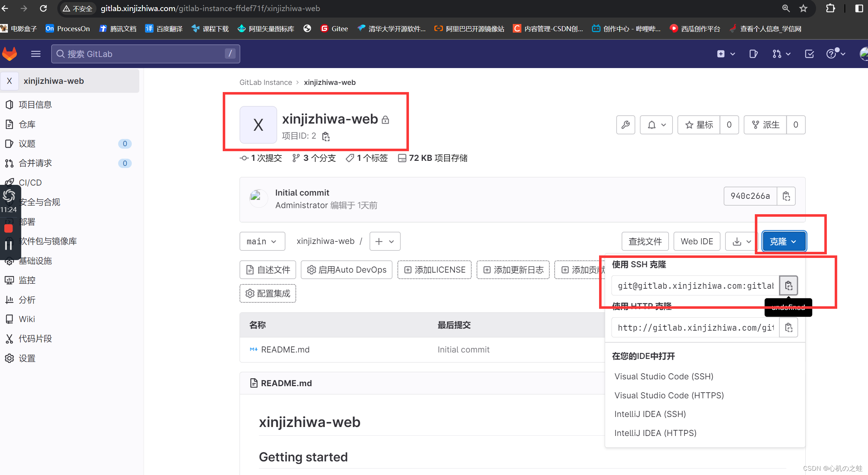Copy the HTTP clone URL
Image resolution: width=868 pixels, height=475 pixels.
coord(789,327)
